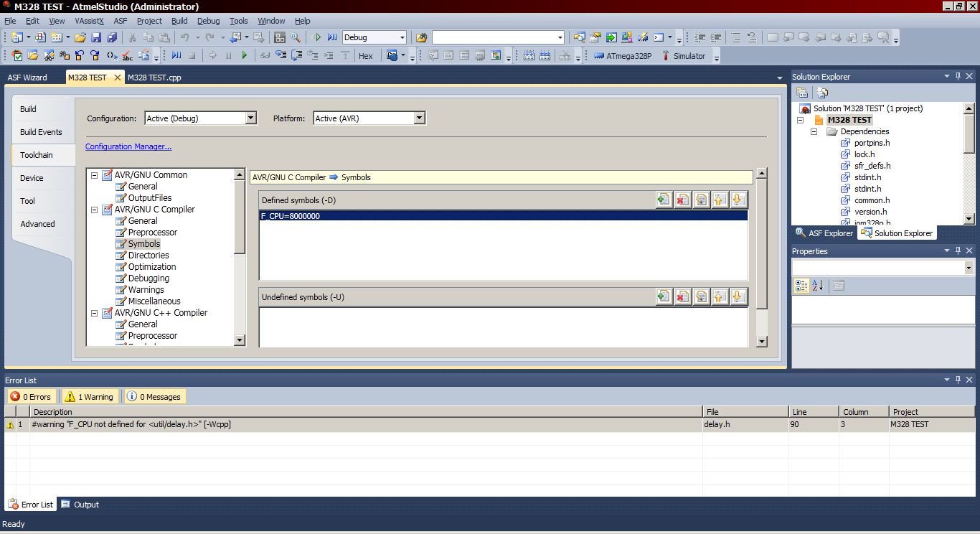
Task: Toggle the 1 Warning filter button
Action: pyautogui.click(x=90, y=396)
